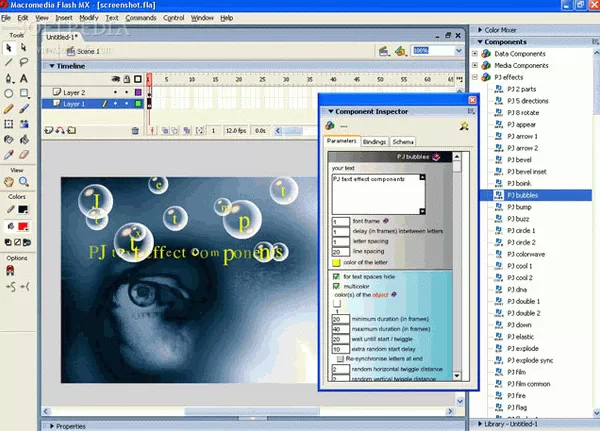The image size is (600, 431).
Task: Pick the Eyedropper tool
Action: click(9, 155)
